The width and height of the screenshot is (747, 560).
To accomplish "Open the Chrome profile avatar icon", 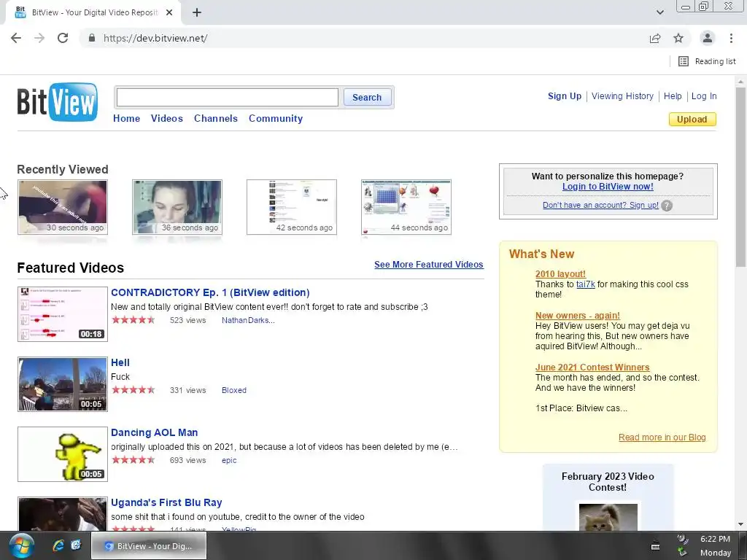I will pyautogui.click(x=708, y=38).
